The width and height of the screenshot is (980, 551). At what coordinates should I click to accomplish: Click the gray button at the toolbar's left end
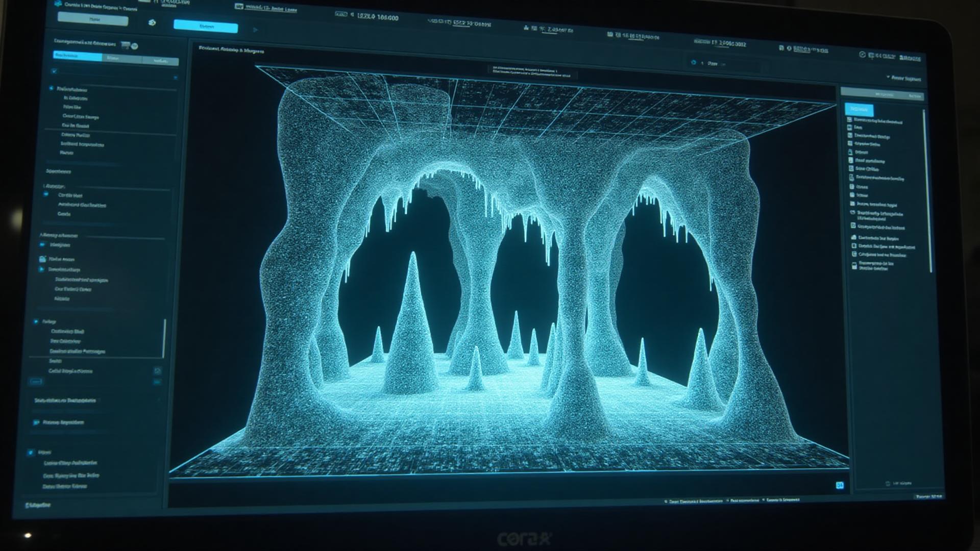pyautogui.click(x=93, y=19)
